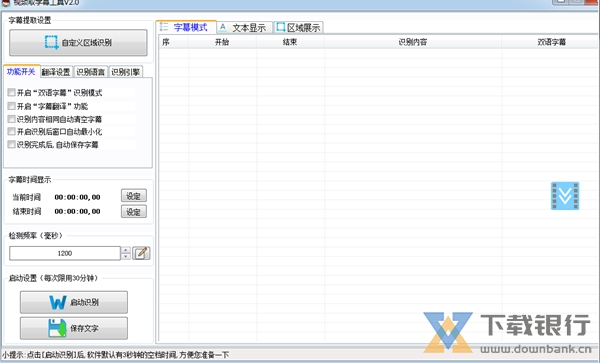Toggle 识别完成后,自动保存字幕 checkbox
The image size is (600, 363).
click(11, 145)
